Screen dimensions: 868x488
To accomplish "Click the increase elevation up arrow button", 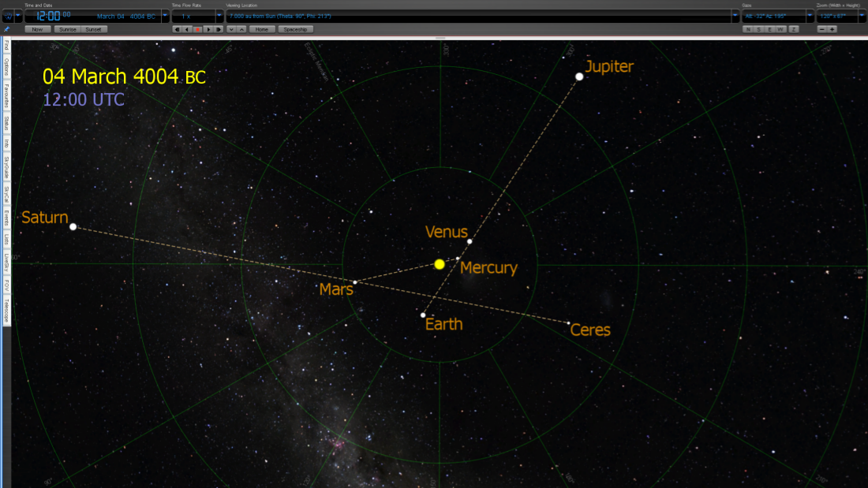I will pyautogui.click(x=242, y=29).
